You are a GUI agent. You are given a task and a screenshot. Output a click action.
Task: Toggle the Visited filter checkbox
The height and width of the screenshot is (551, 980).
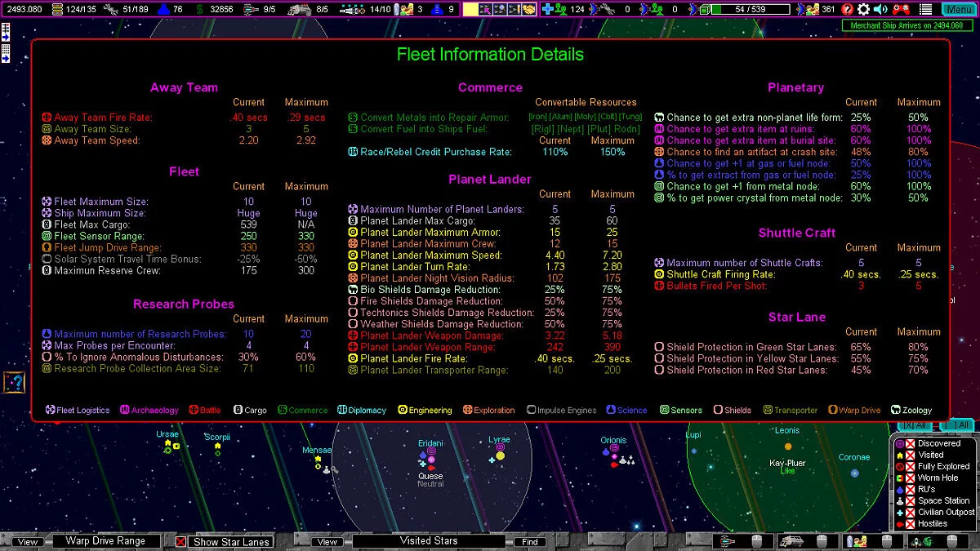910,455
